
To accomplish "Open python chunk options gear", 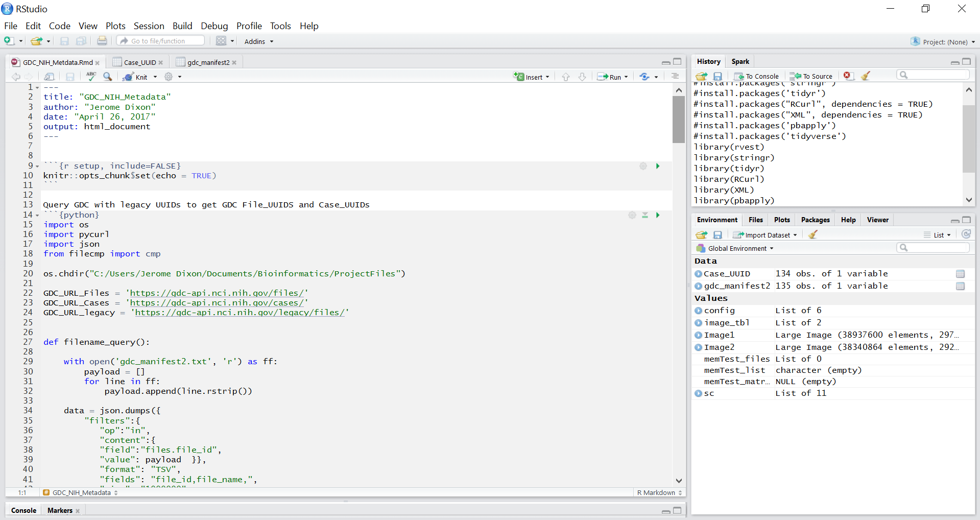I will coord(632,215).
